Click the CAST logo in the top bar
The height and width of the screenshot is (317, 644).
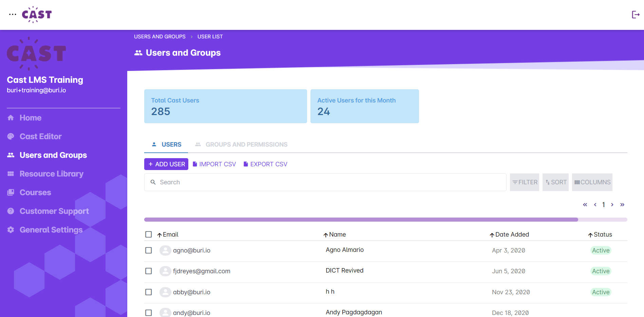coord(37,15)
